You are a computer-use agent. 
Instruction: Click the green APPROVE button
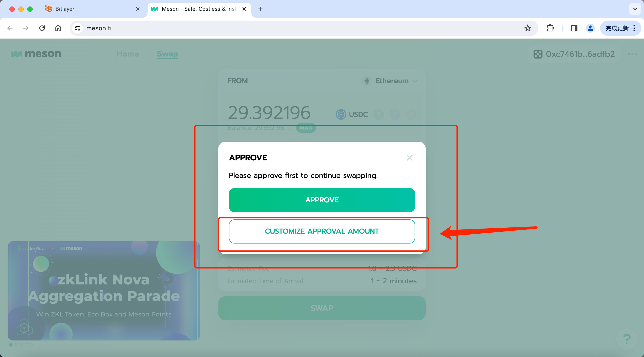(322, 200)
